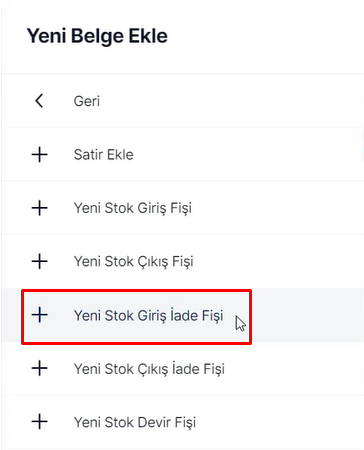Image resolution: width=364 pixels, height=450 pixels.
Task: Select the Satir Ekle text entry
Action: tap(104, 155)
